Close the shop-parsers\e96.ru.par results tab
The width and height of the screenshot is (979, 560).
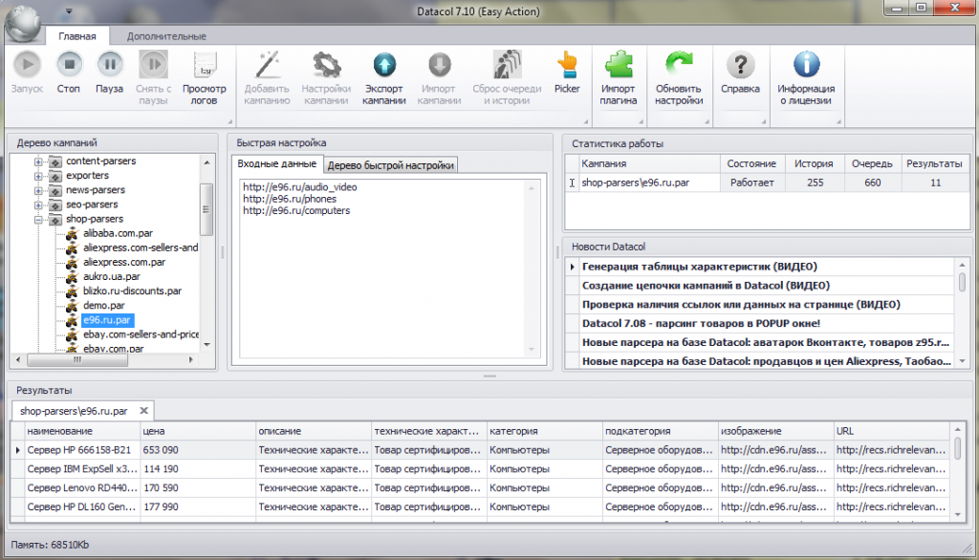click(145, 411)
